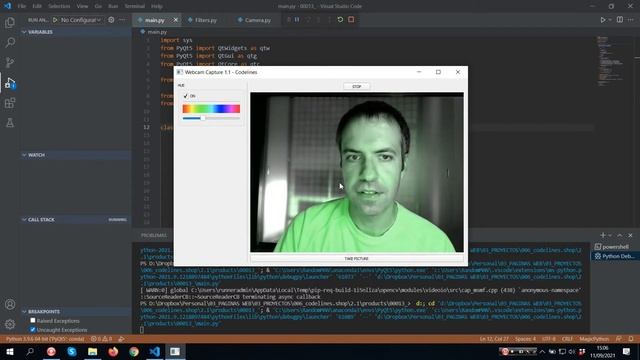This screenshot has width=640, height=360.
Task: Switch to Google Chrome in the taskbar
Action: point(134,351)
